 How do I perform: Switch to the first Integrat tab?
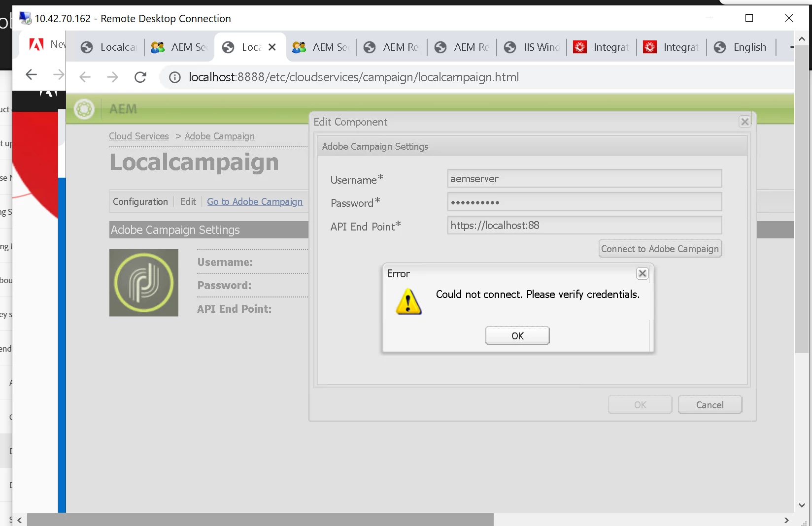602,47
